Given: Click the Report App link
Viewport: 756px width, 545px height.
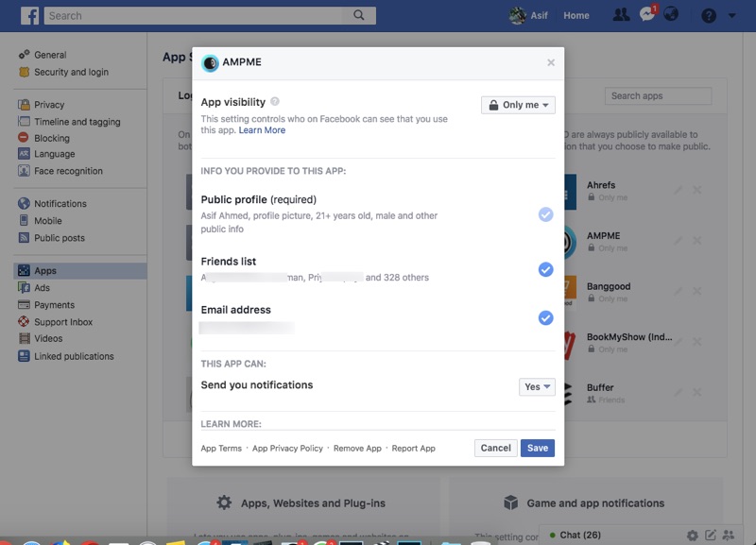Looking at the screenshot, I should (413, 448).
